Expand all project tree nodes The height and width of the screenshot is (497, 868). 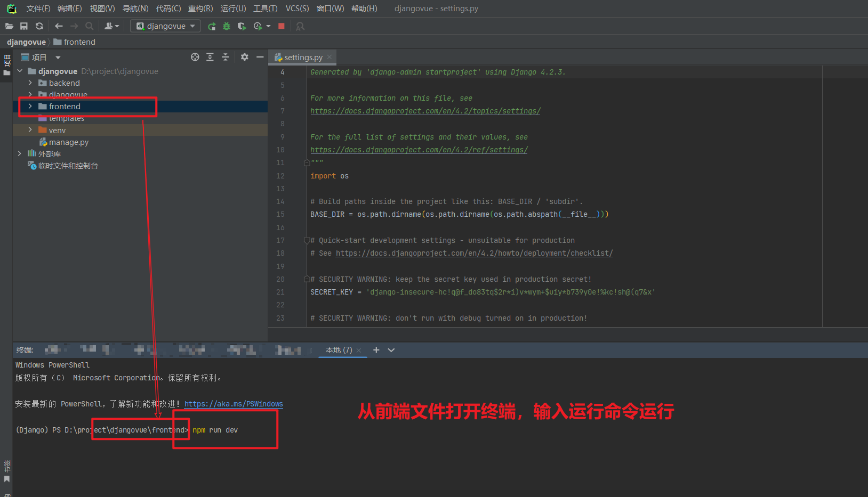210,57
